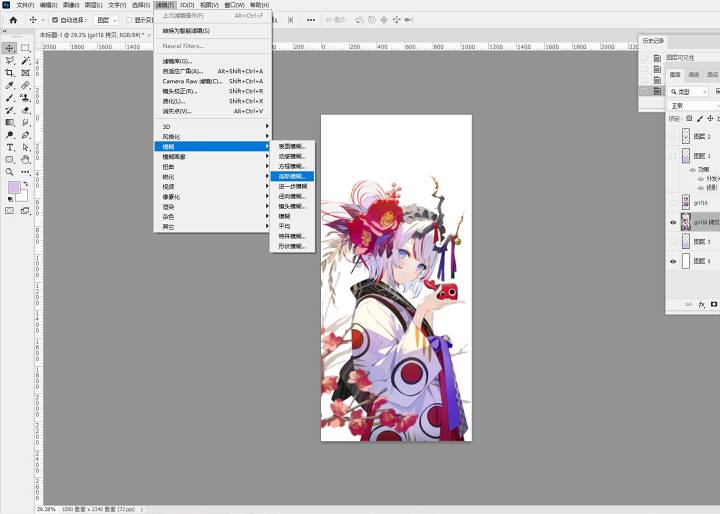Choose 高斯模糊 from blur submenu

point(292,176)
